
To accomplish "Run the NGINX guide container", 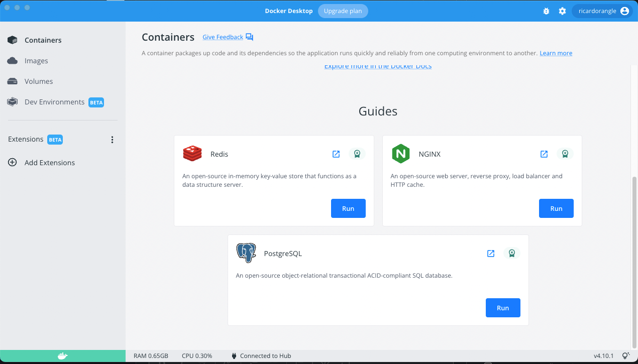I will [x=556, y=208].
